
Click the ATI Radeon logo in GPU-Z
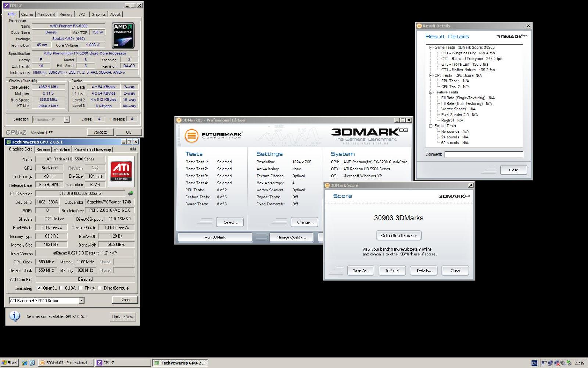(x=121, y=171)
